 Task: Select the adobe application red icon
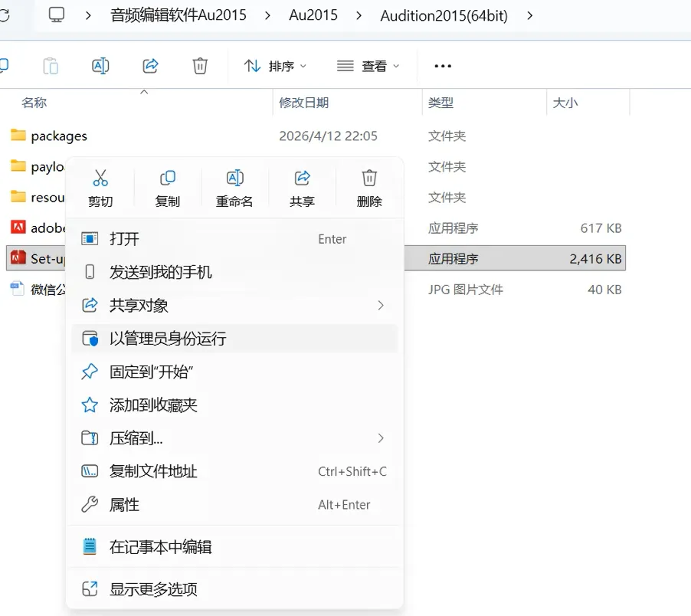coord(18,227)
